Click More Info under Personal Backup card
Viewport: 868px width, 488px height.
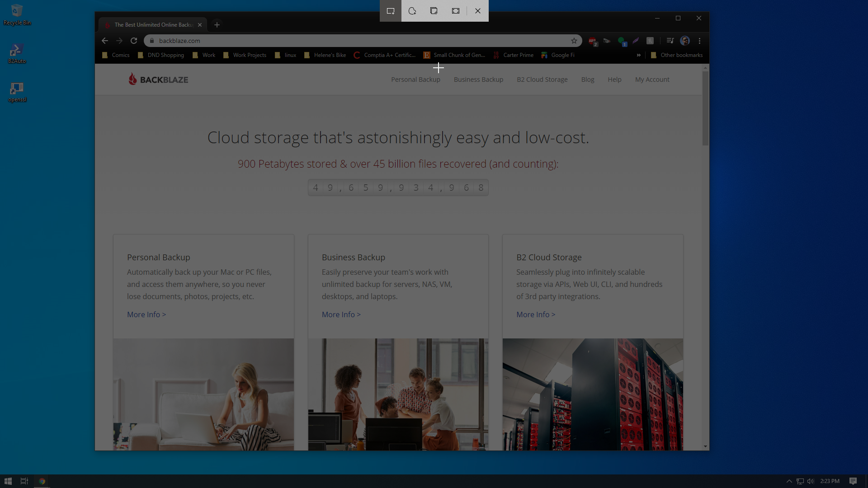point(146,314)
